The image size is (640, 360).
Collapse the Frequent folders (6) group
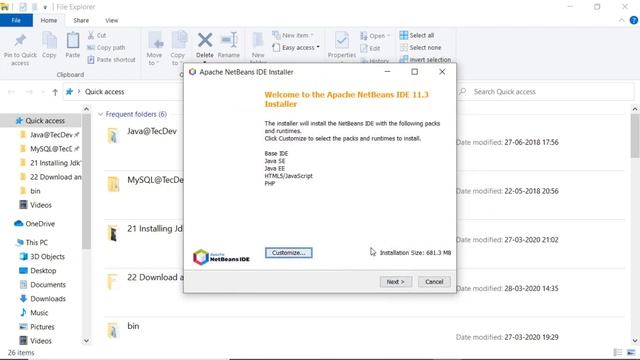click(x=100, y=114)
